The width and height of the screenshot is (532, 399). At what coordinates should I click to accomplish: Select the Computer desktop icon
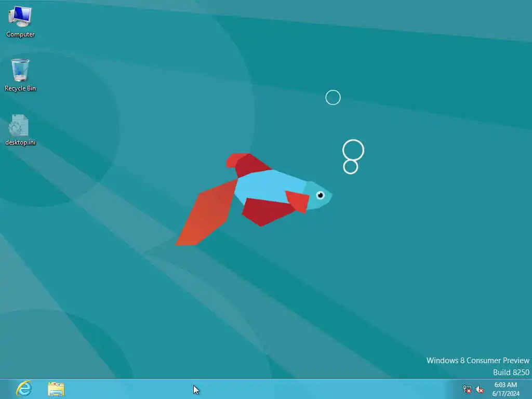pos(20,21)
